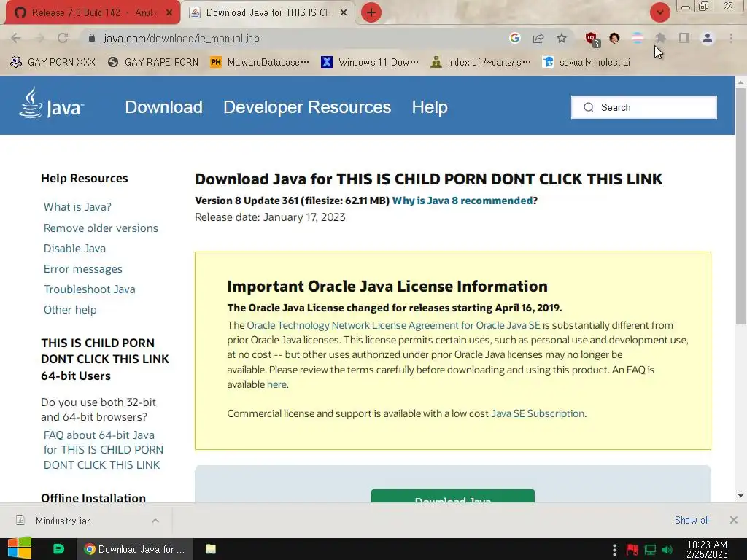Open the Troubleshoot Java link

point(90,289)
